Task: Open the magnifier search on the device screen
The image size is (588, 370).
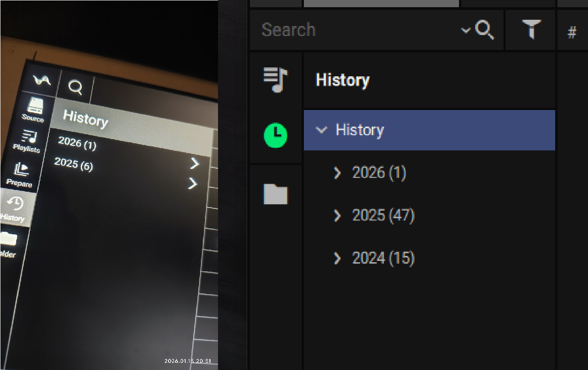Action: [75, 87]
